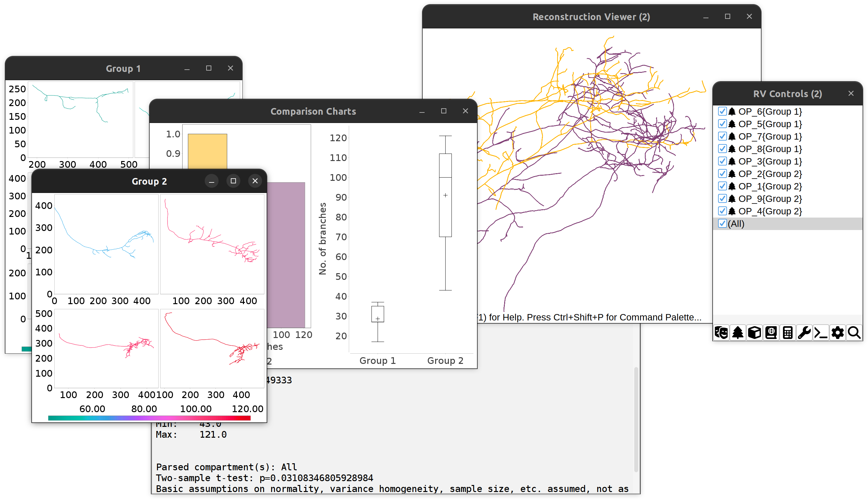This screenshot has height=500, width=868.
Task: Click the magnifier search icon in RV Controls
Action: point(854,332)
